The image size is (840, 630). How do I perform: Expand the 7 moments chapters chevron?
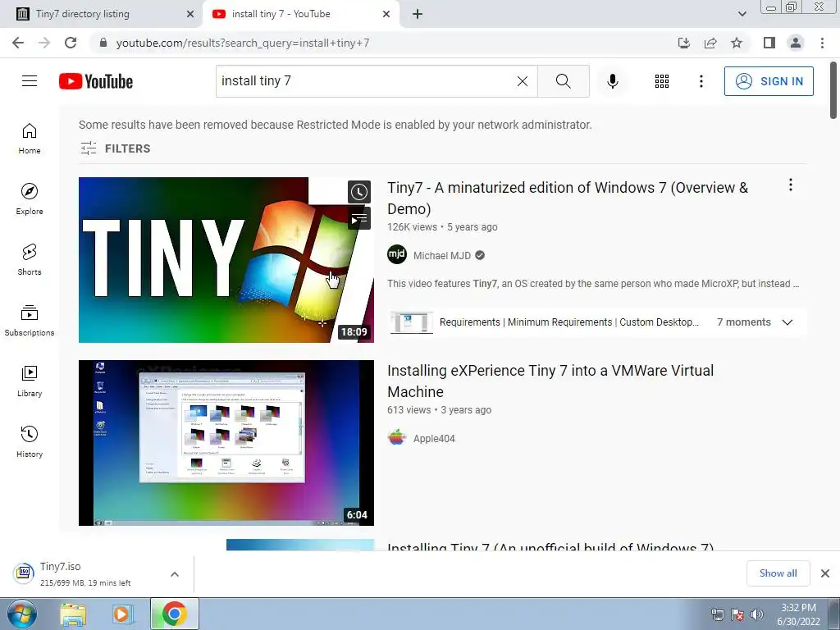(x=787, y=322)
